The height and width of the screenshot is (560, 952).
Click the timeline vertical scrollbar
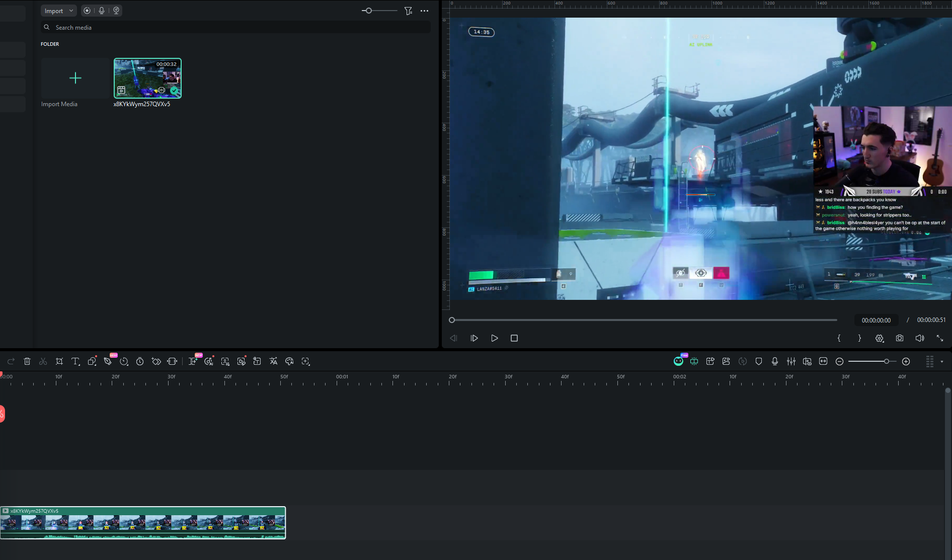click(948, 473)
